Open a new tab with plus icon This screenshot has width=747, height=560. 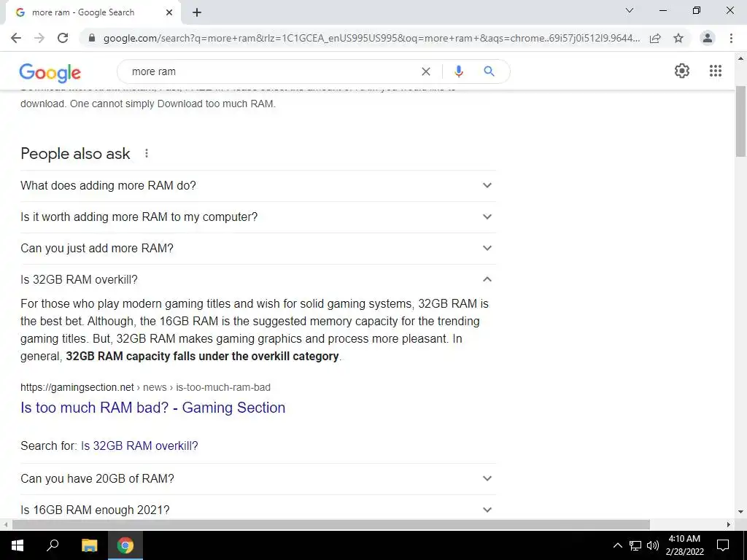pyautogui.click(x=197, y=12)
